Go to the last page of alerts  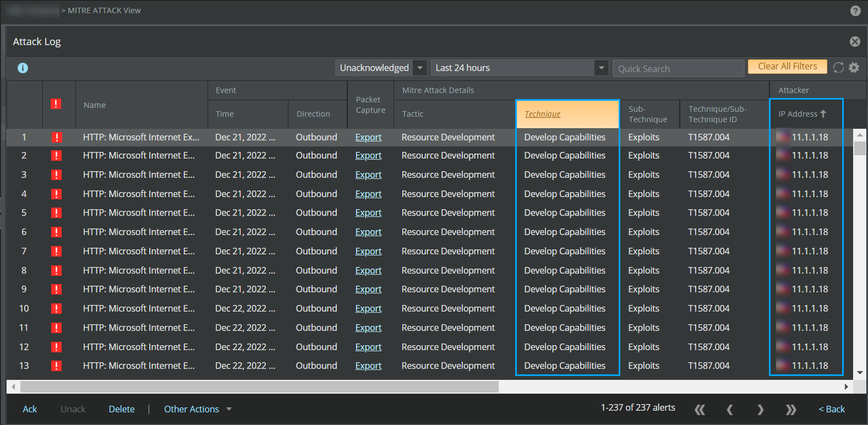coord(791,409)
